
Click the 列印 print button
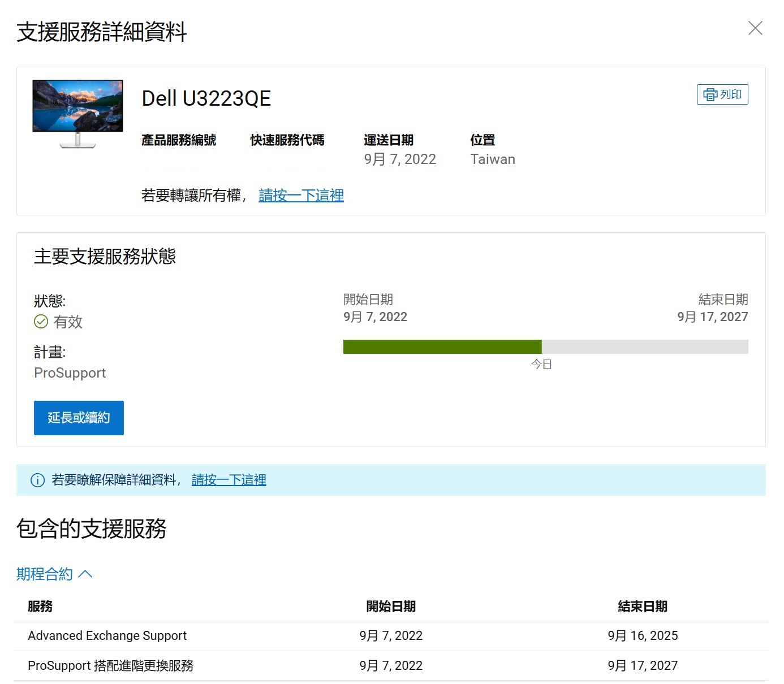click(x=722, y=94)
